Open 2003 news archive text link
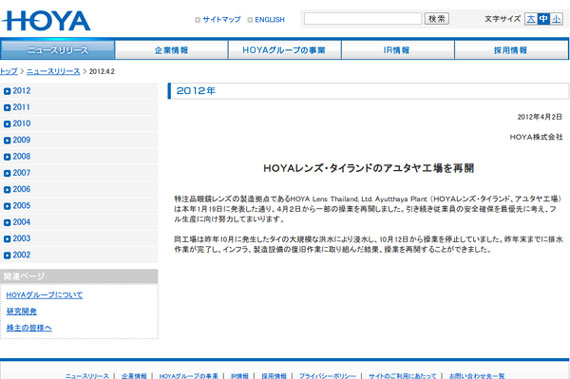This screenshot has height=379, width=570. 21,238
